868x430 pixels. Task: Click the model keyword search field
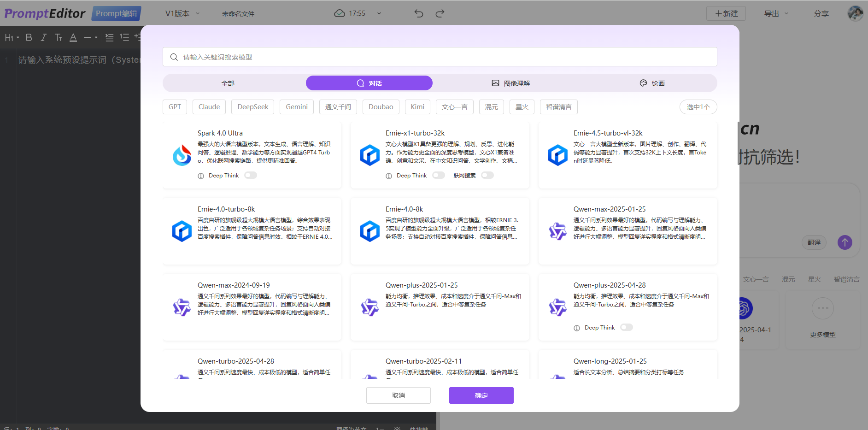pyautogui.click(x=440, y=57)
